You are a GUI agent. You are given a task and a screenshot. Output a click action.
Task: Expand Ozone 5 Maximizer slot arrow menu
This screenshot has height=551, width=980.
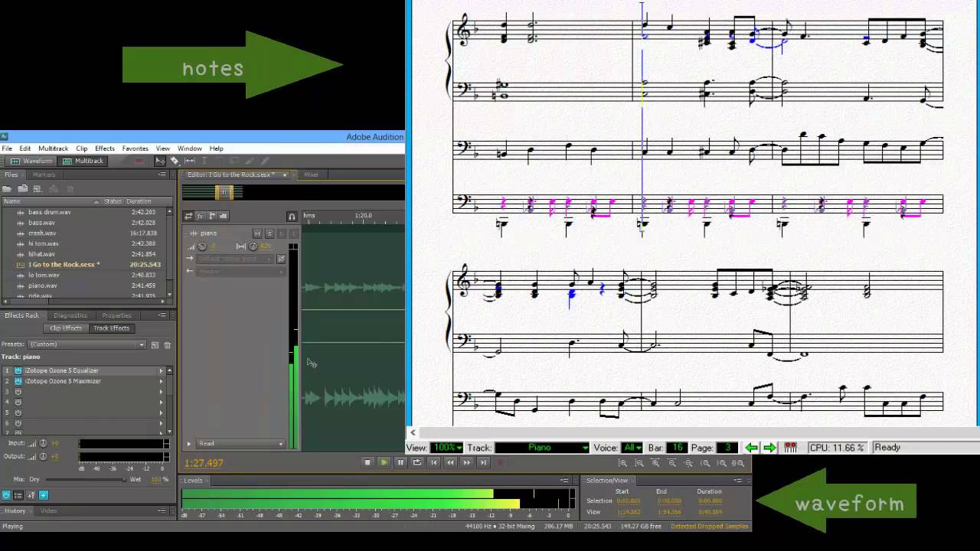point(162,381)
